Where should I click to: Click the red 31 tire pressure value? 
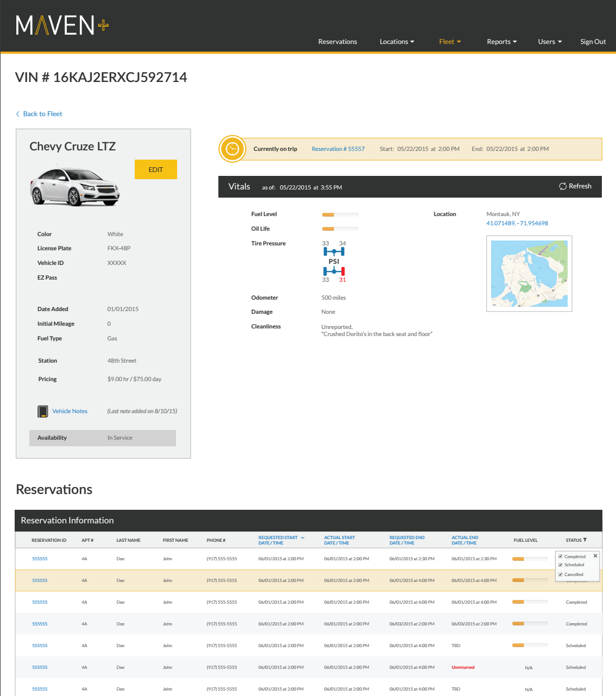[342, 280]
